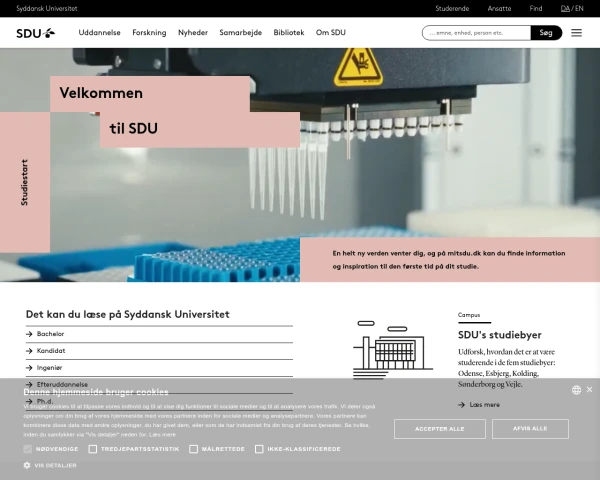The height and width of the screenshot is (480, 600).
Task: Check the Ikke-klassificerede checkbox
Action: (259, 449)
